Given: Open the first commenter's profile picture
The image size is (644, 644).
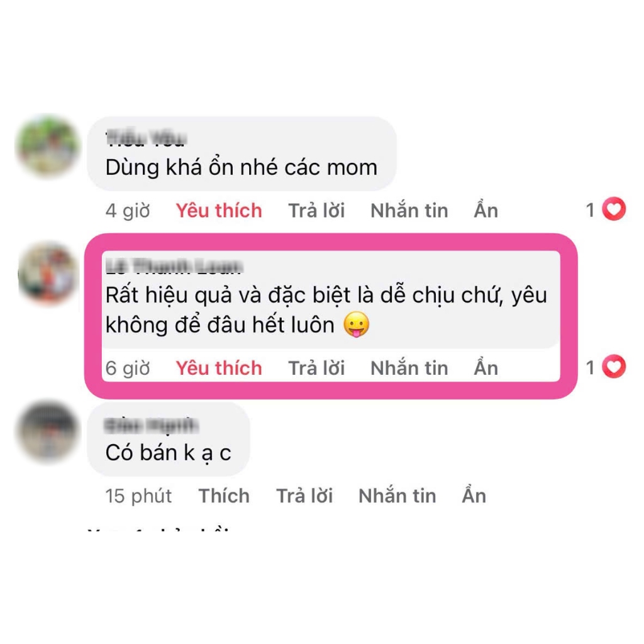Looking at the screenshot, I should pyautogui.click(x=48, y=147).
